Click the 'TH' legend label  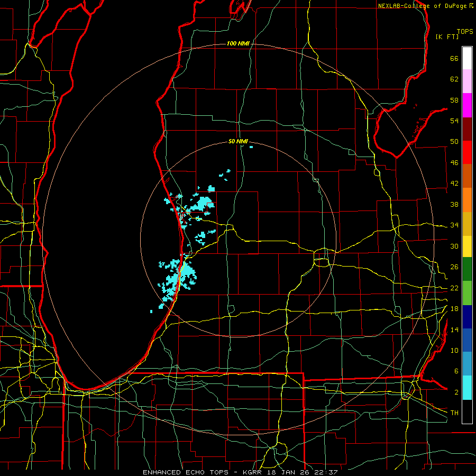pos(454,413)
